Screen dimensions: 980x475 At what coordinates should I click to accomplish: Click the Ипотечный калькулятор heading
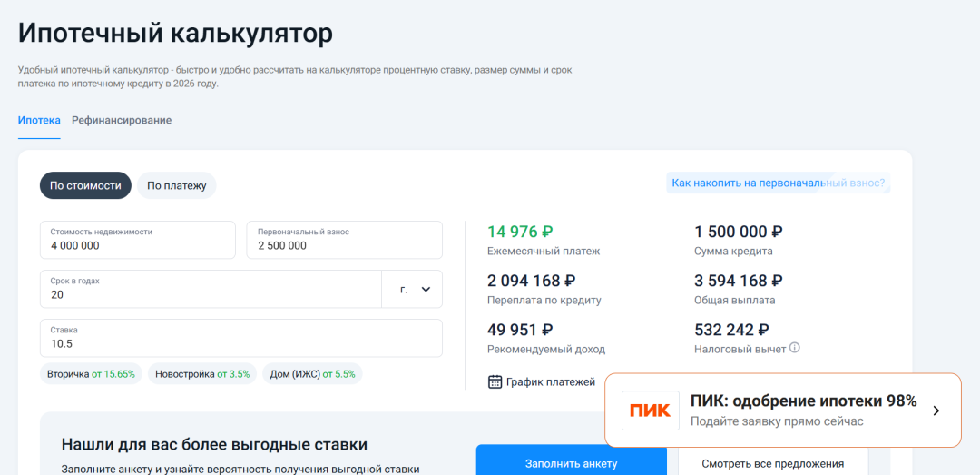pyautogui.click(x=176, y=34)
